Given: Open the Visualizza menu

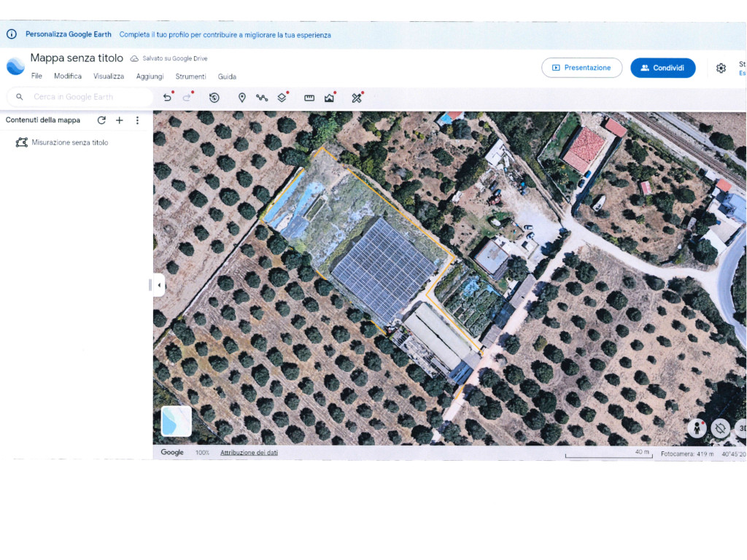Looking at the screenshot, I should click(x=109, y=77).
